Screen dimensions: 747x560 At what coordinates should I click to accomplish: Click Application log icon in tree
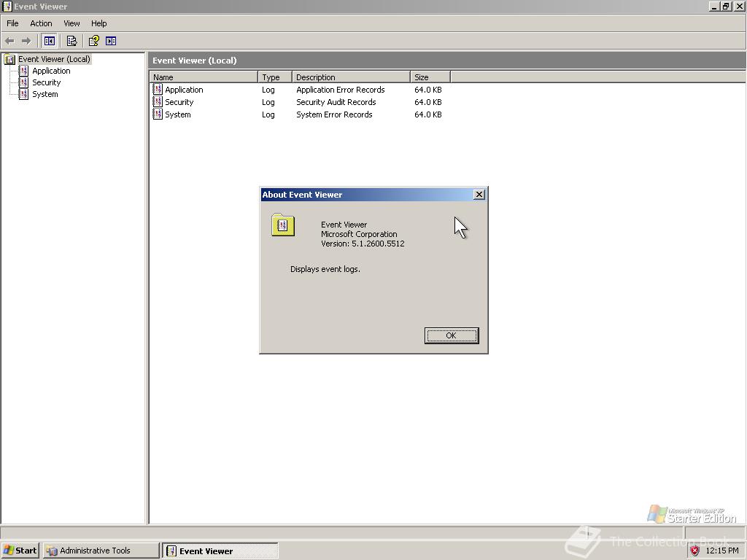23,71
